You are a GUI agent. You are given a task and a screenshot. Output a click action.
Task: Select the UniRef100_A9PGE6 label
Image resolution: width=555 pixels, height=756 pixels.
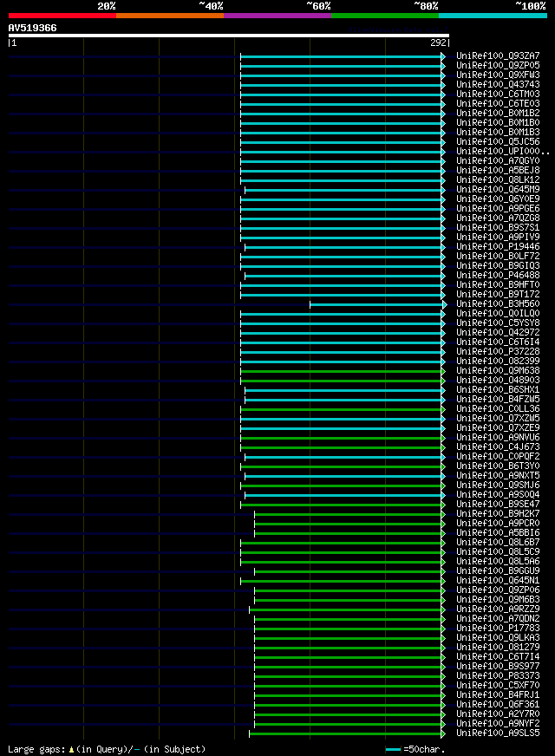498,209
